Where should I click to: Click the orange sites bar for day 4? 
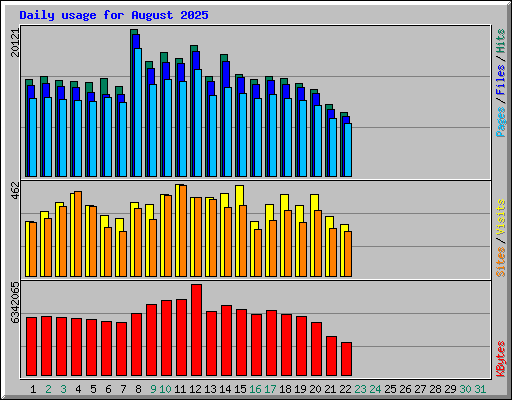pos(78,234)
